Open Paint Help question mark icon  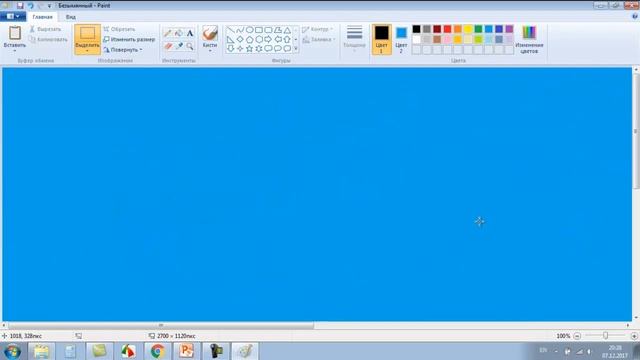click(635, 16)
